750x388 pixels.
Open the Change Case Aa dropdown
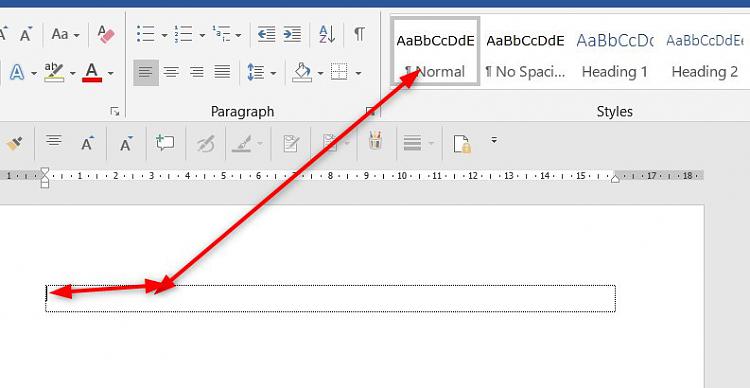66,34
